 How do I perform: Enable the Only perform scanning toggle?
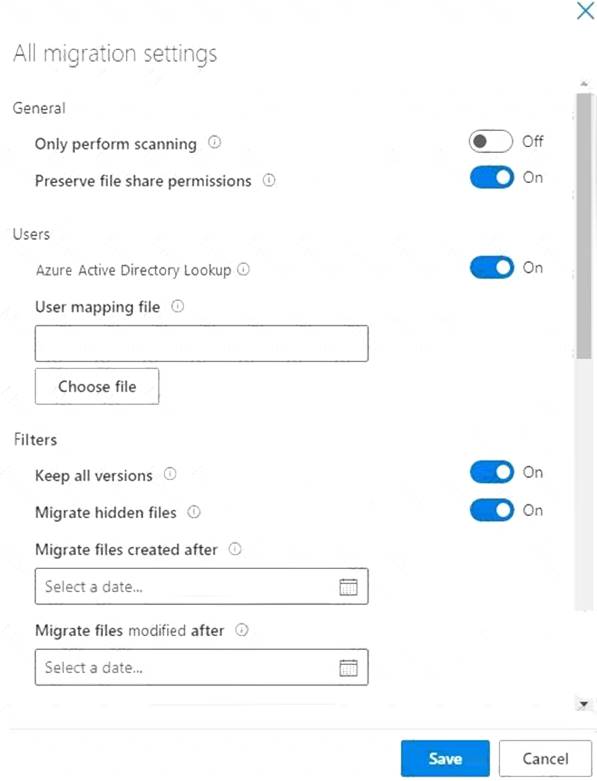tap(490, 141)
